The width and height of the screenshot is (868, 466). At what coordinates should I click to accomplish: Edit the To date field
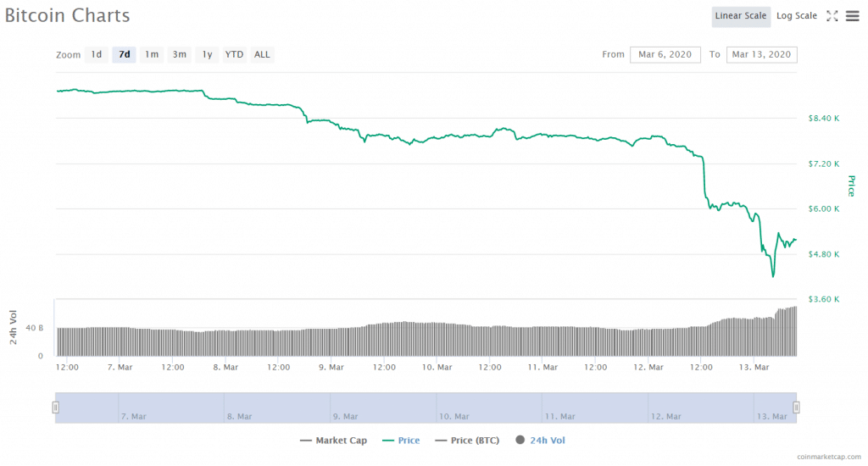click(761, 54)
